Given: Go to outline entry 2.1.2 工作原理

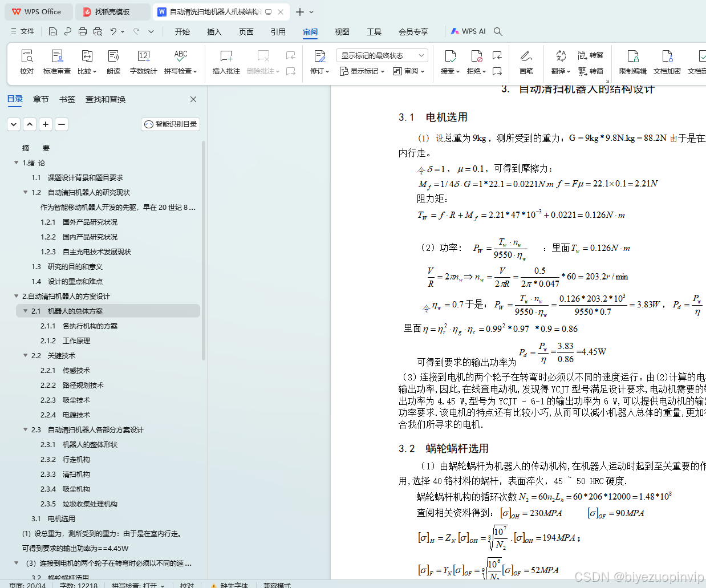Looking at the screenshot, I should point(65,340).
